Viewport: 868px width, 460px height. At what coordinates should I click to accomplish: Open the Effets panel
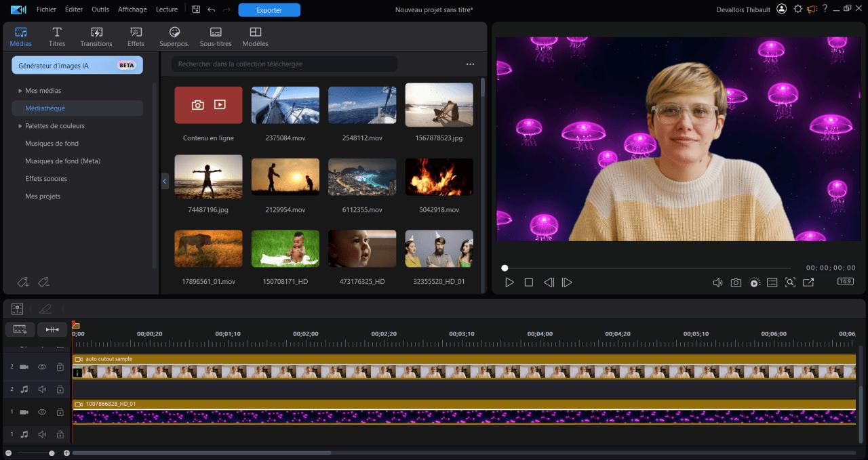click(136, 37)
